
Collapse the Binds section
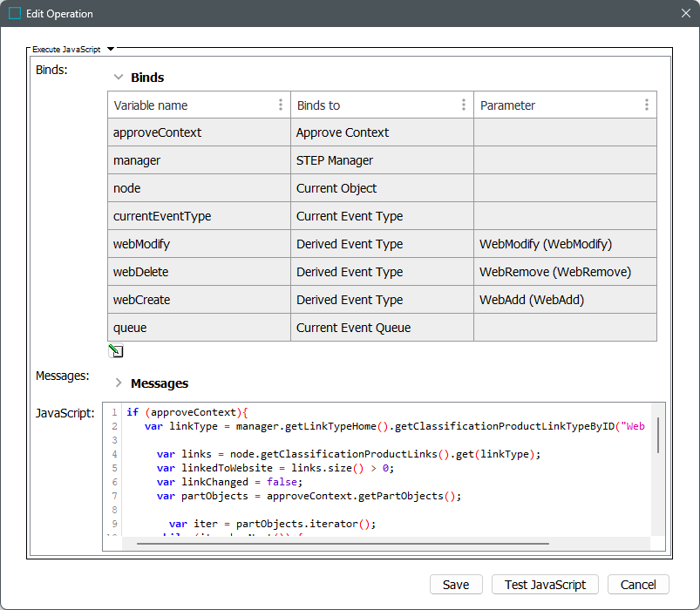click(119, 78)
